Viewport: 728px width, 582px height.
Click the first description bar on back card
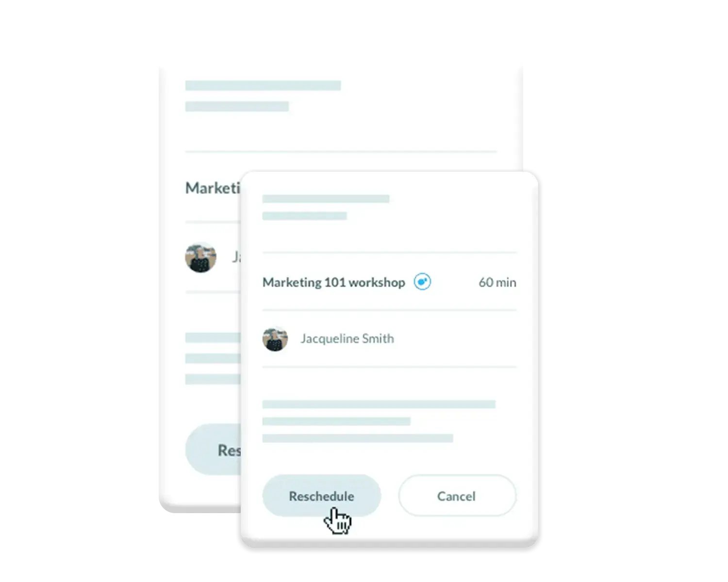(213, 338)
